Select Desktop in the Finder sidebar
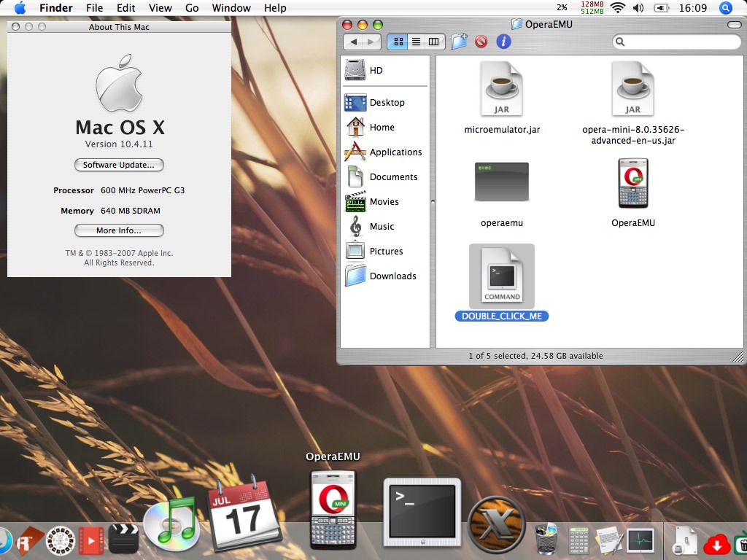 [385, 102]
